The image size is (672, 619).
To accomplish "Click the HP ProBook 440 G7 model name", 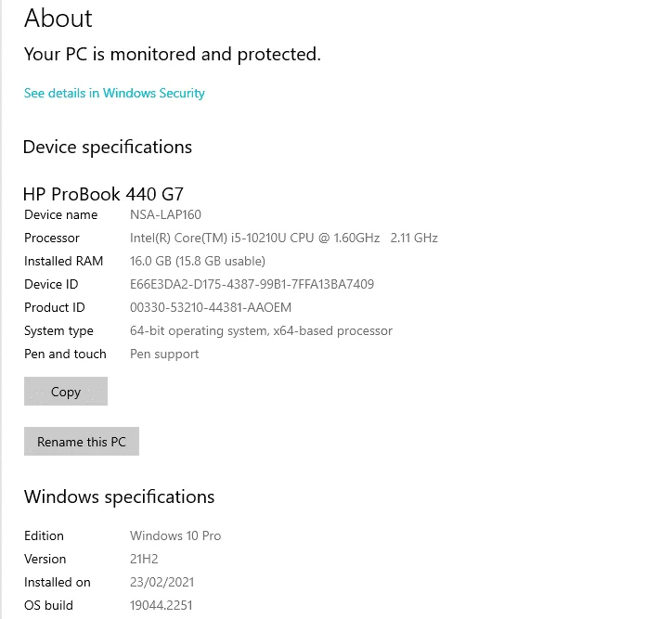I will click(103, 194).
